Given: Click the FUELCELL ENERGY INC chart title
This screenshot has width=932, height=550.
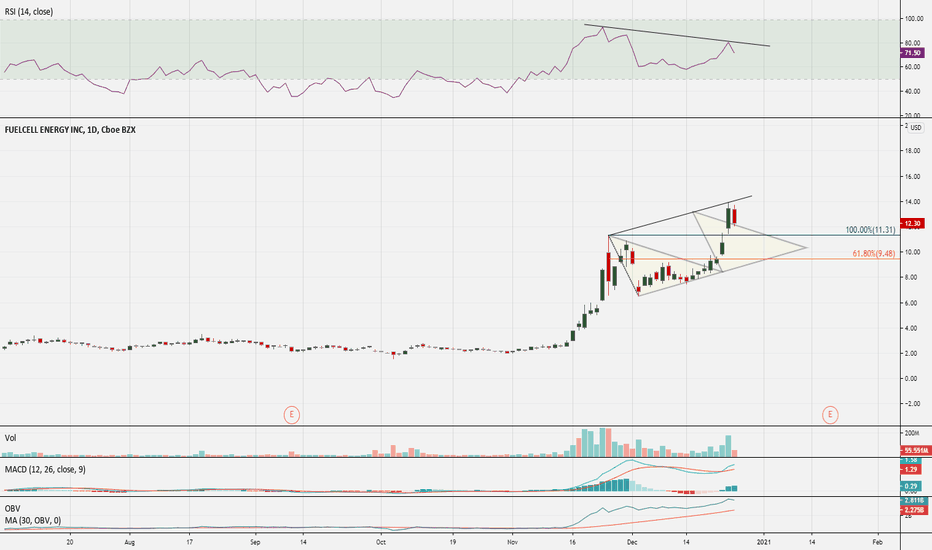Looking at the screenshot, I should pos(70,130).
